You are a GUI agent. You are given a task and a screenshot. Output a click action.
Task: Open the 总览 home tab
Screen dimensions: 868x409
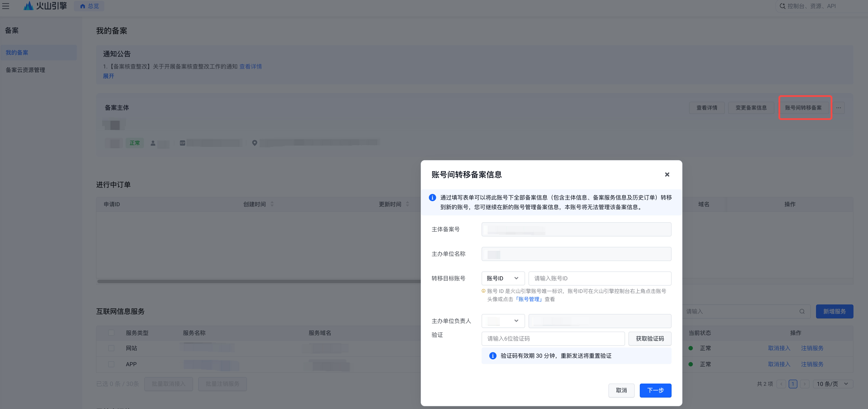[x=89, y=6]
